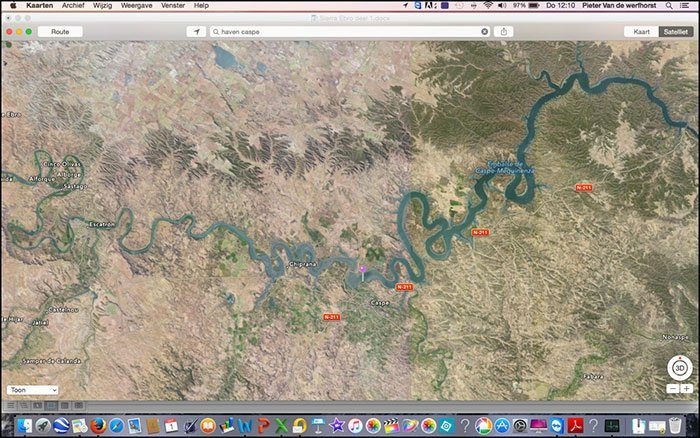The height and width of the screenshot is (438, 700).
Task: Open Firefox from the dock
Action: point(98,426)
